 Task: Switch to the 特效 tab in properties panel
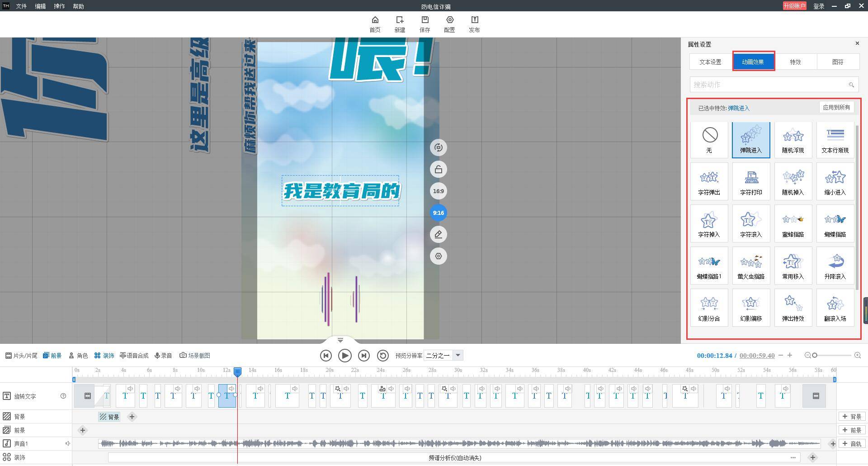point(795,62)
